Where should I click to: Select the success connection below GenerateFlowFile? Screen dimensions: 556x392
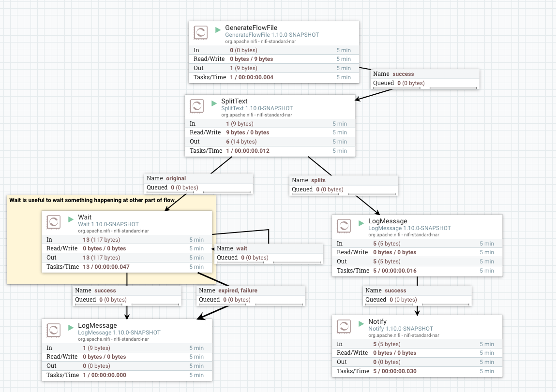point(424,79)
